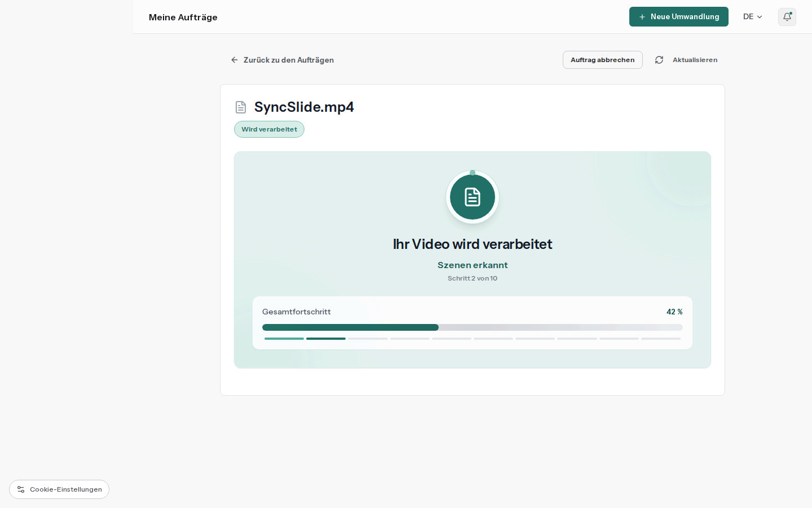Image resolution: width=812 pixels, height=508 pixels.
Task: Click the Ihr Video wird verarbeitet heading
Action: pyautogui.click(x=473, y=244)
